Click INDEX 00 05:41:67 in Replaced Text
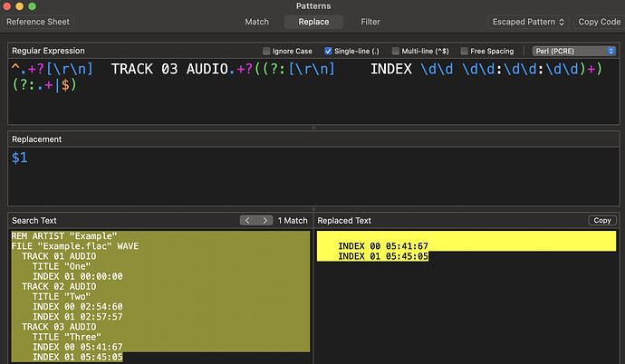The height and width of the screenshot is (364, 625). pos(383,246)
